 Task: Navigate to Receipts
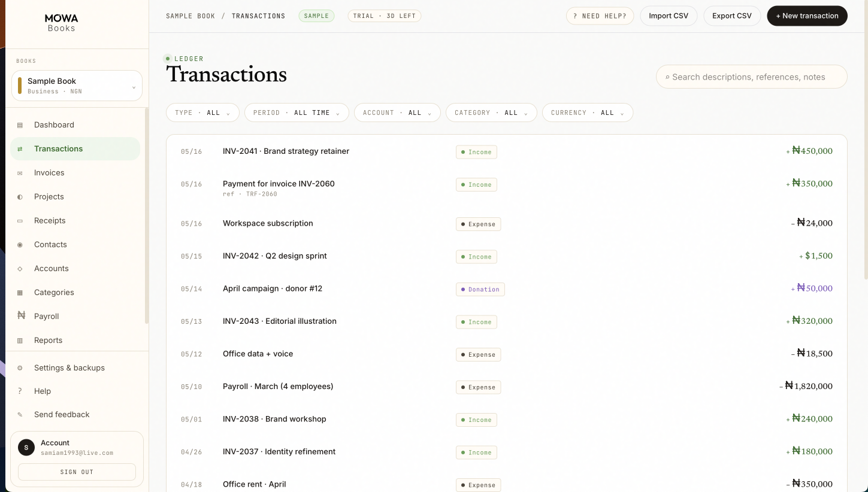(x=75, y=221)
